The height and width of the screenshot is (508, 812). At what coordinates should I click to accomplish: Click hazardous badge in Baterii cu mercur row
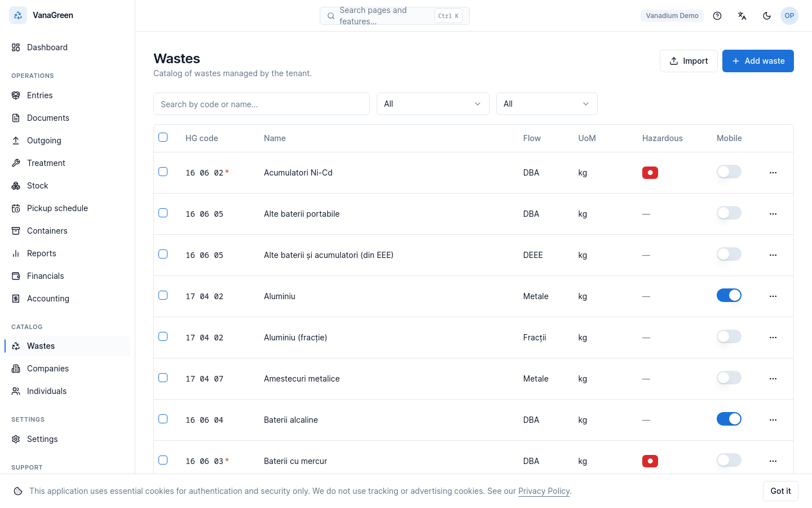click(650, 461)
